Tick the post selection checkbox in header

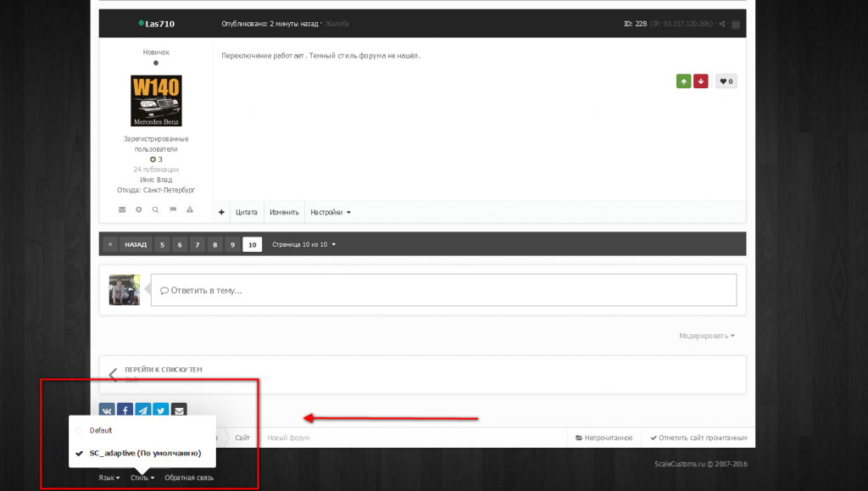coord(736,25)
